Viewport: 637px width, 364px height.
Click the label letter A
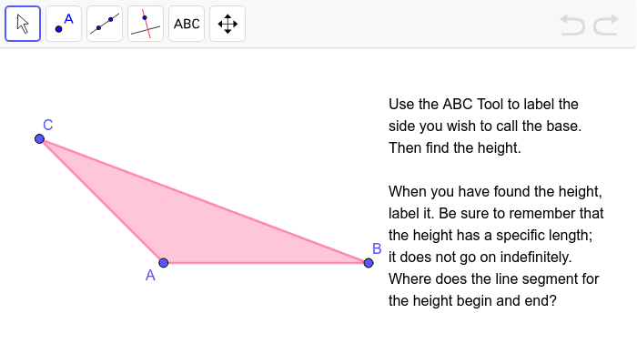coord(150,276)
